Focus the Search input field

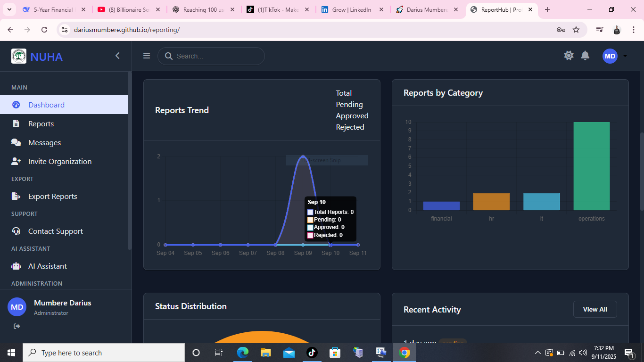(211, 56)
